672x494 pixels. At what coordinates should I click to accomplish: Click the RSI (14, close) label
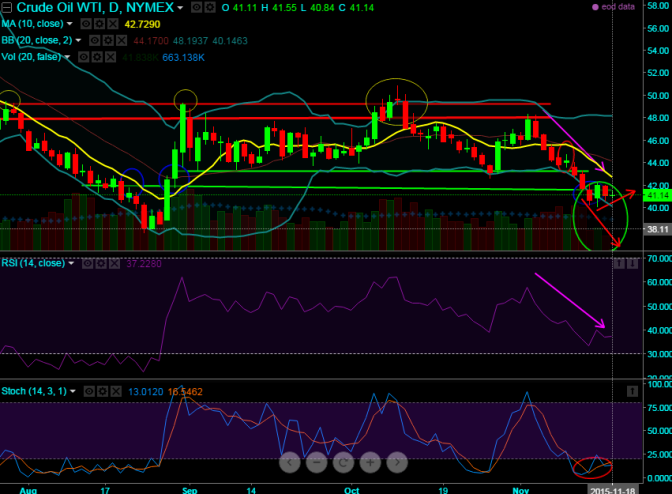[33, 263]
